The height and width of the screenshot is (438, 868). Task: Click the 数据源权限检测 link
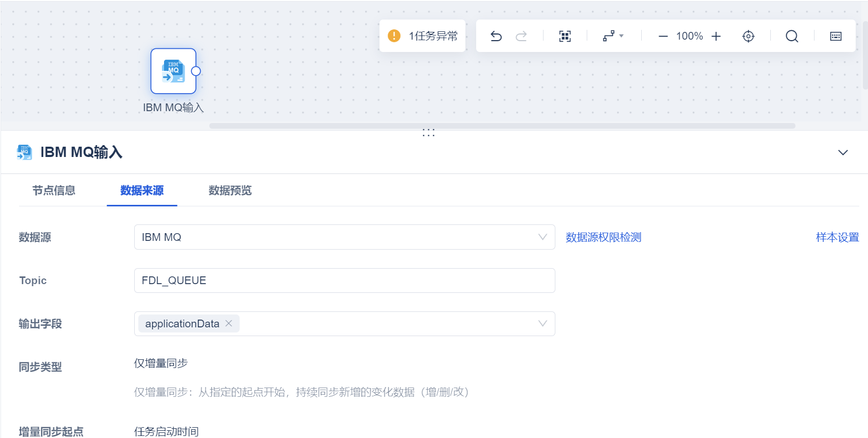pyautogui.click(x=604, y=237)
